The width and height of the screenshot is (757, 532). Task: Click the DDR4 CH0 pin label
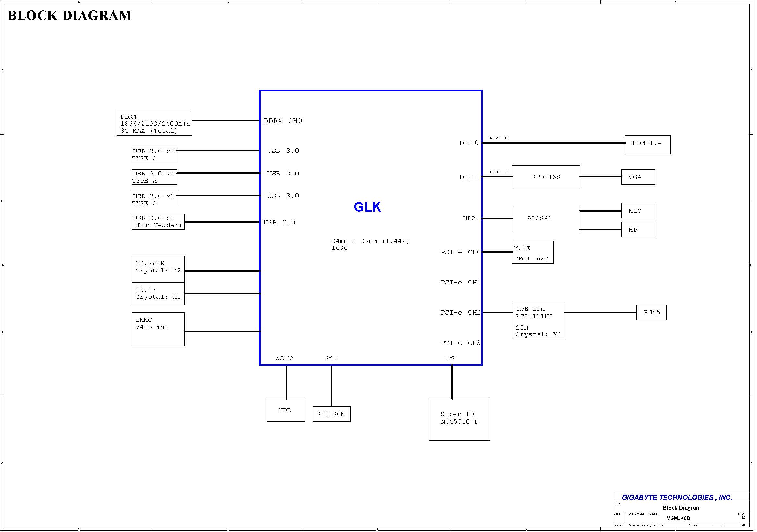point(283,121)
